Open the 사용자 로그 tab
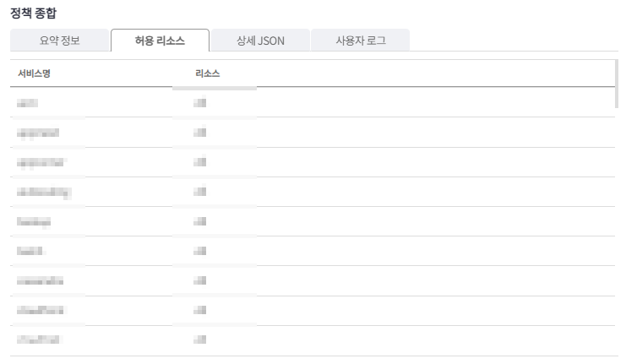Screen dimensions: 626x364 pos(361,41)
